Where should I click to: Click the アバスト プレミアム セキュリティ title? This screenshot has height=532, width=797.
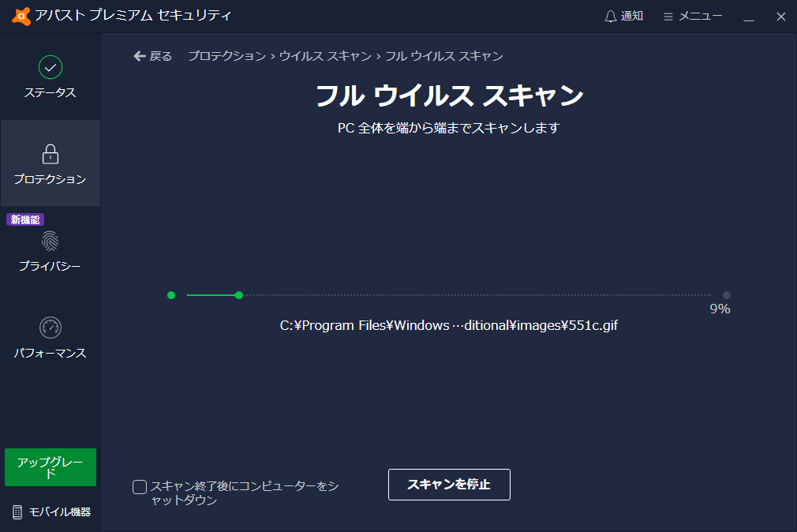(133, 15)
